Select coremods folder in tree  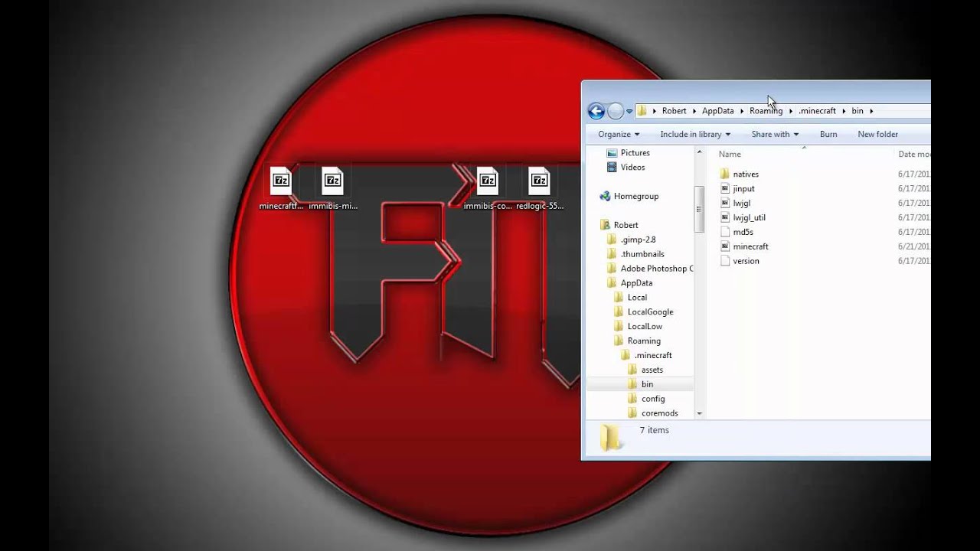652,413
